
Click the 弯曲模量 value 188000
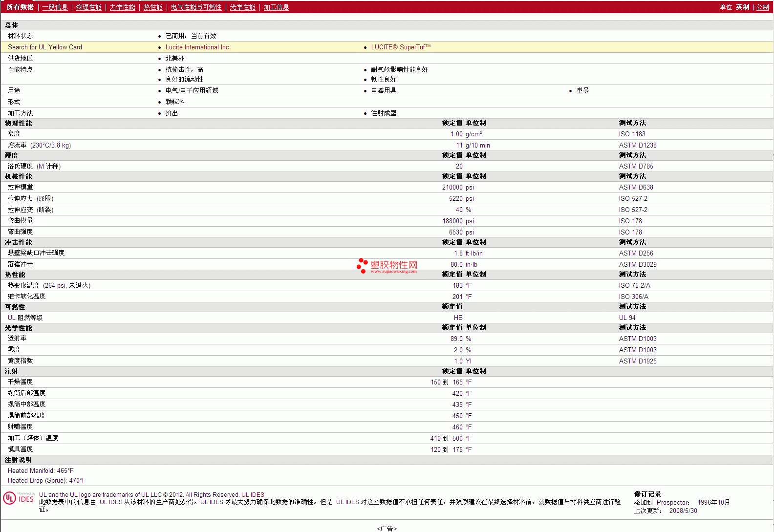pyautogui.click(x=452, y=221)
